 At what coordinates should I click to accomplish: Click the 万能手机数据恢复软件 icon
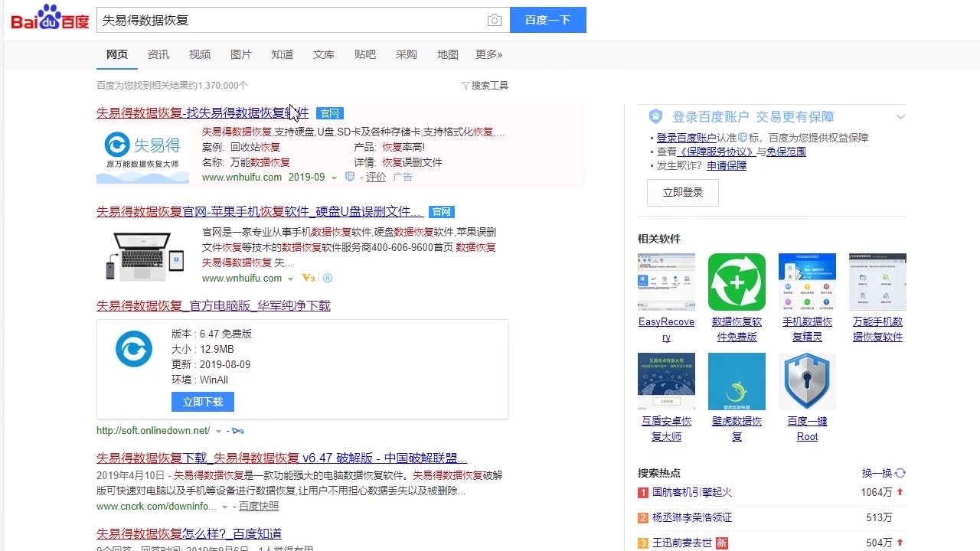[x=877, y=281]
